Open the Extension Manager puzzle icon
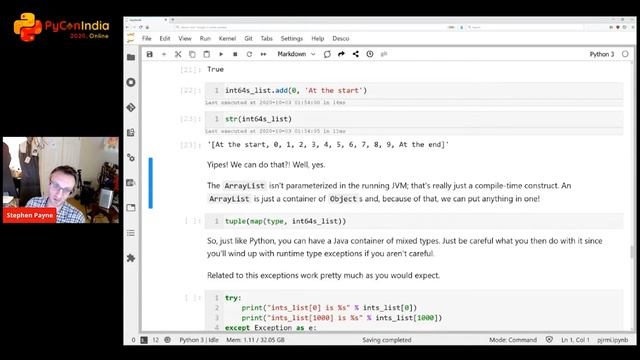 pos(131,258)
